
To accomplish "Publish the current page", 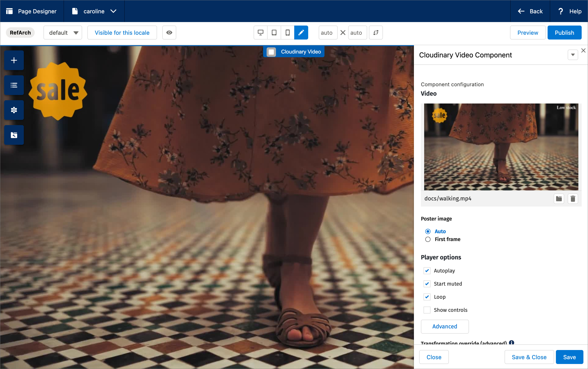I will point(565,33).
